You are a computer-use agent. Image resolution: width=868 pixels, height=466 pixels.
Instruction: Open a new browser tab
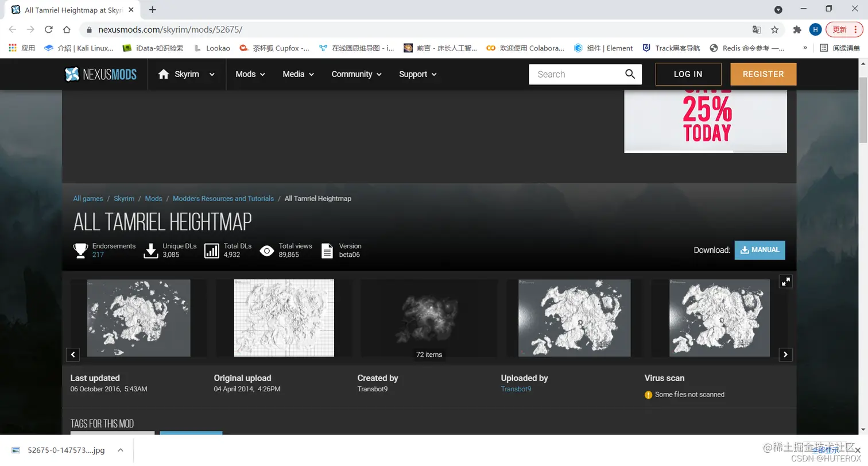click(x=153, y=10)
